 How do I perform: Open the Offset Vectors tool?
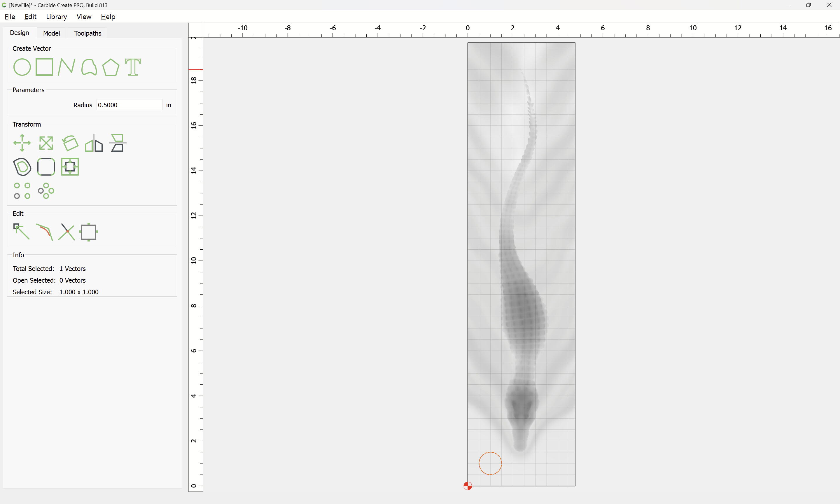[22, 167]
